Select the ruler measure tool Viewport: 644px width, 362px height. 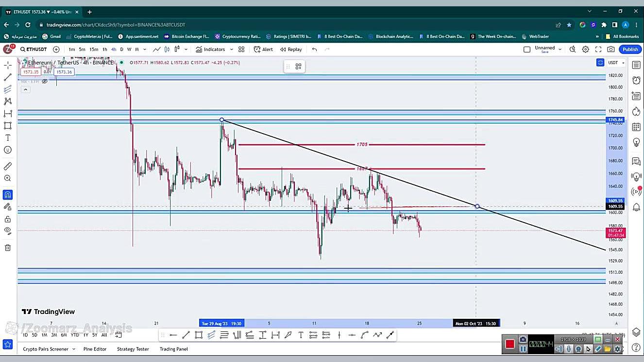coord(8,166)
